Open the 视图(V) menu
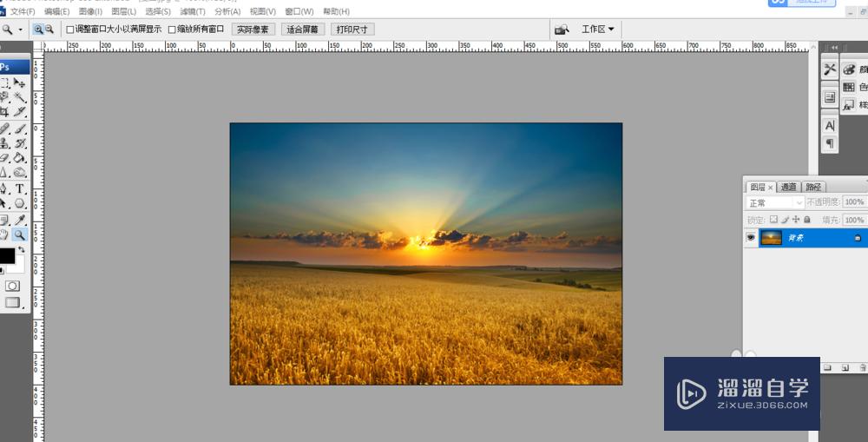Image resolution: width=868 pixels, height=442 pixels. [x=263, y=11]
